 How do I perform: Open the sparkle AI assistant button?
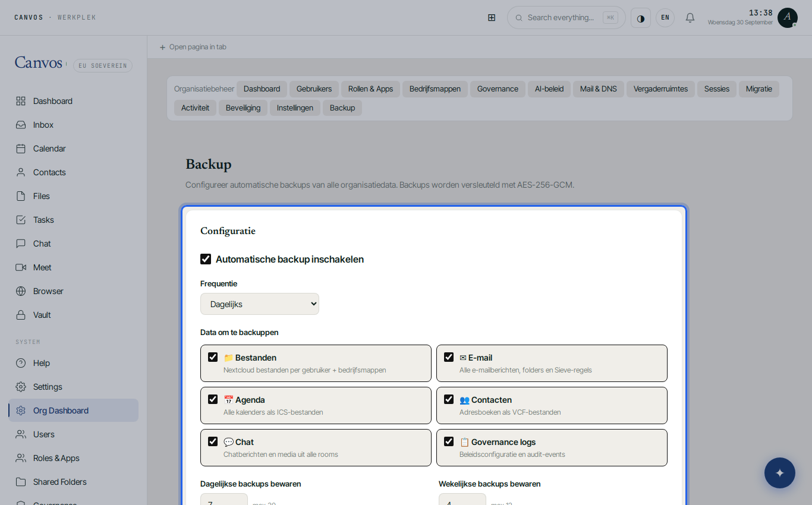pos(780,473)
